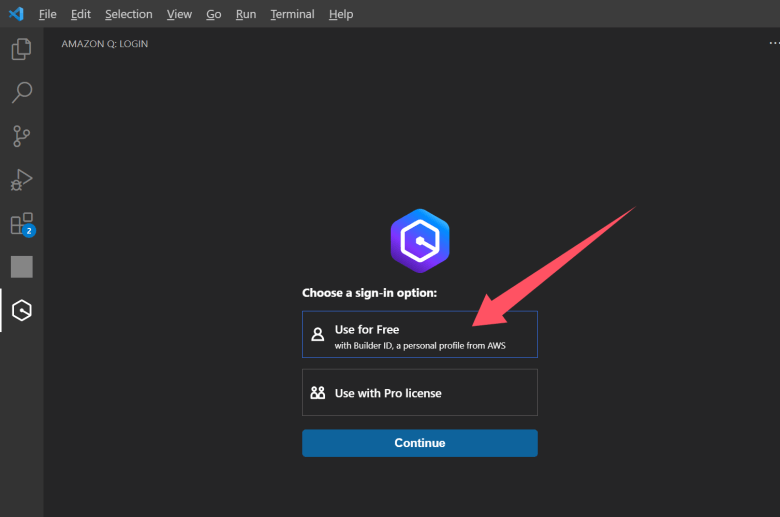Open the Extensions view with badge 2
This screenshot has width=780, height=517.
[21, 224]
